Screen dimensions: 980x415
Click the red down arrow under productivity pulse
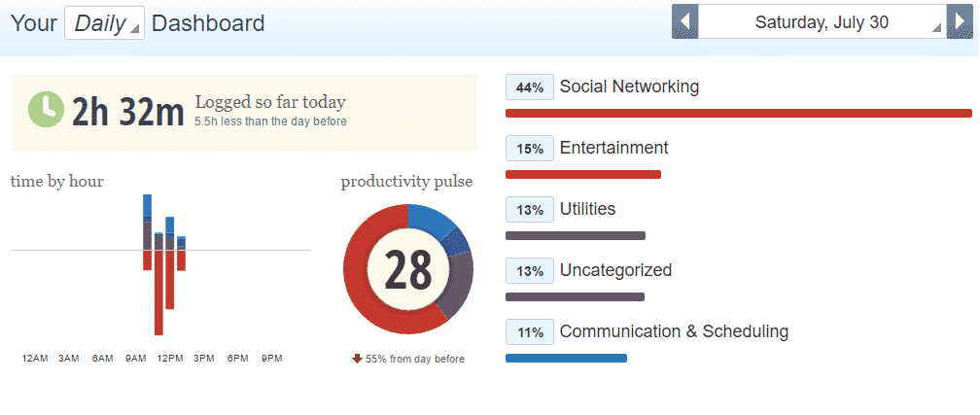tap(358, 359)
